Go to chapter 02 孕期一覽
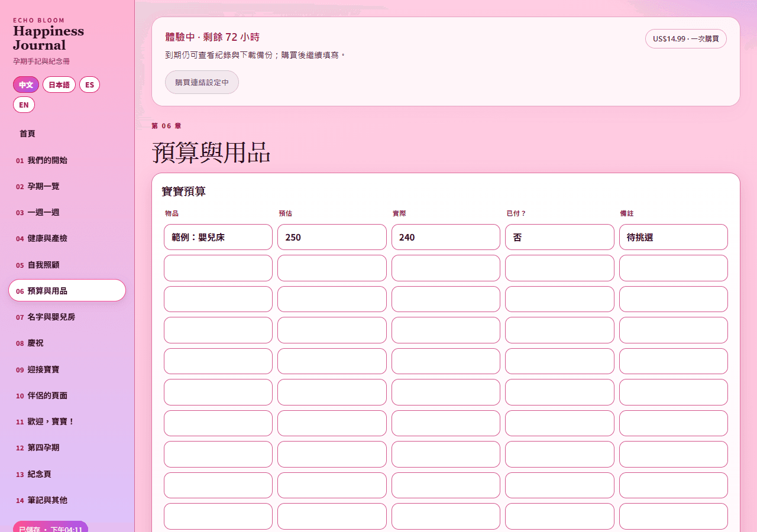757x532 pixels. coord(67,186)
